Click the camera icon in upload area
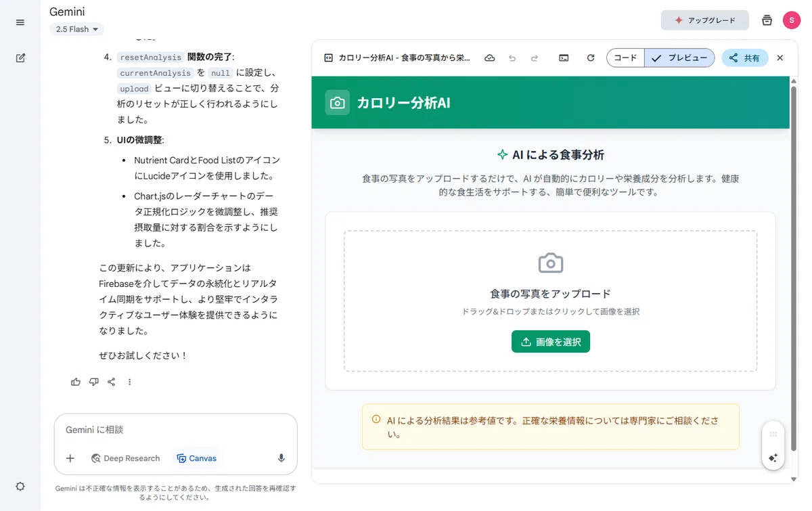 pyautogui.click(x=551, y=263)
